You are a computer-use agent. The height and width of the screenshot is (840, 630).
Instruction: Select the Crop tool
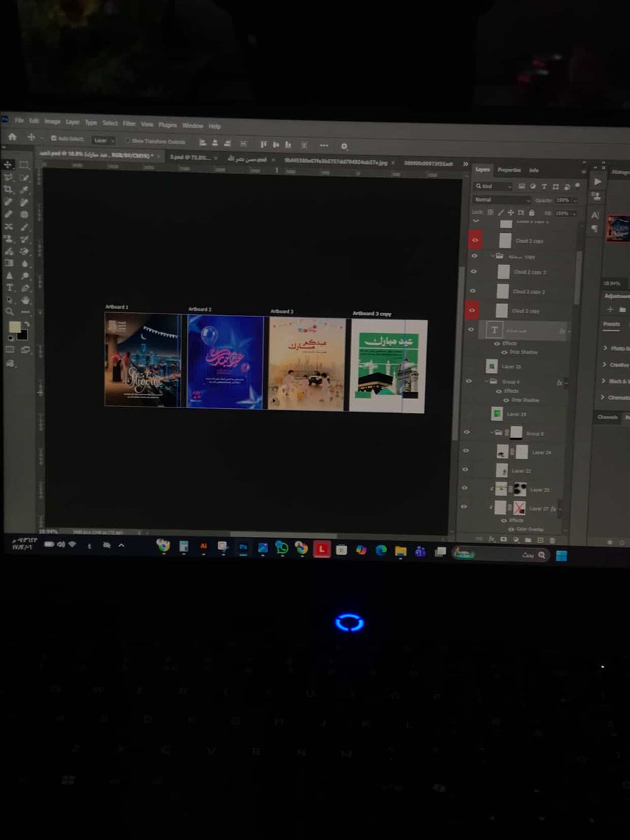point(8,189)
